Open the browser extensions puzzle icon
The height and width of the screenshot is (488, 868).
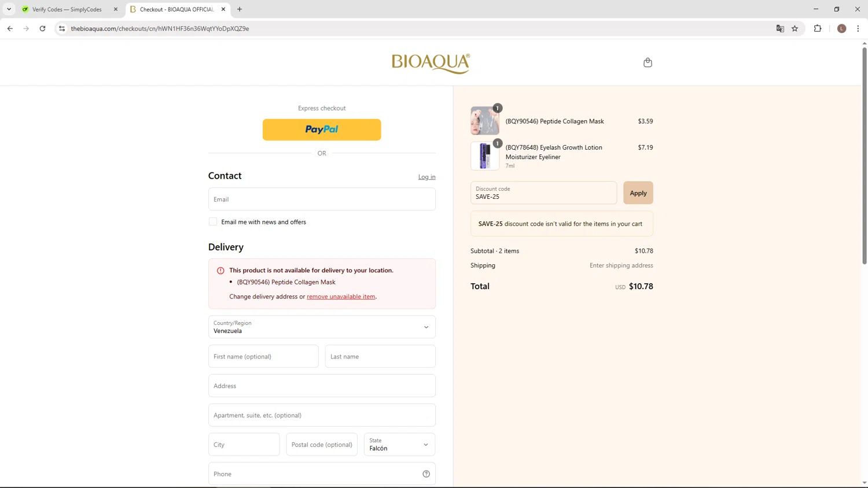coord(818,28)
